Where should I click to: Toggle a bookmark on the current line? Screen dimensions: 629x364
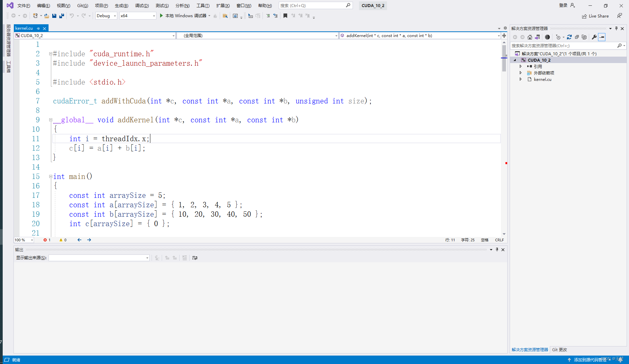[x=285, y=16]
